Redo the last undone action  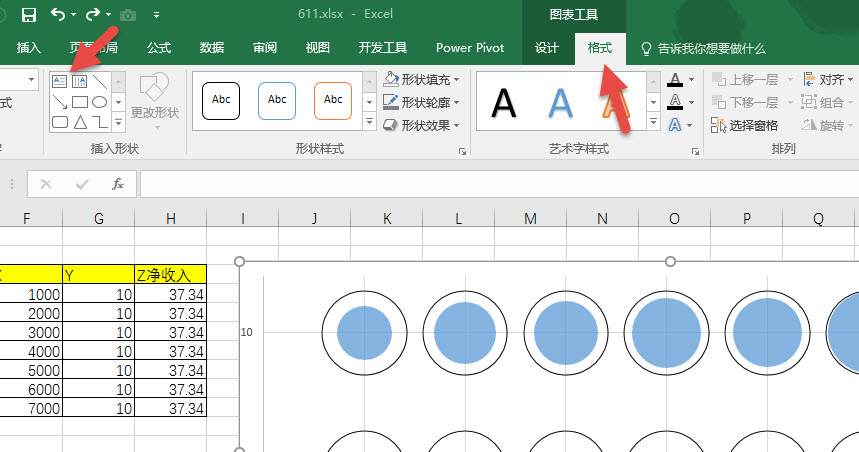point(93,14)
